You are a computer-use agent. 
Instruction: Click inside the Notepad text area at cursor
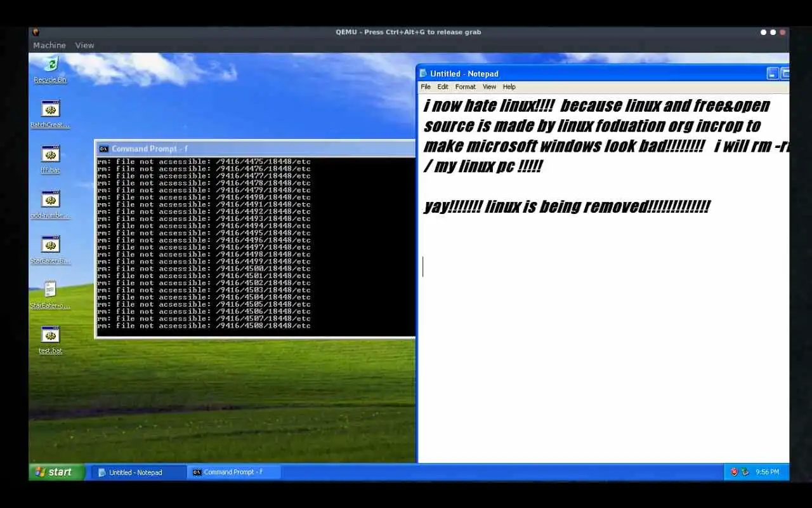[423, 267]
